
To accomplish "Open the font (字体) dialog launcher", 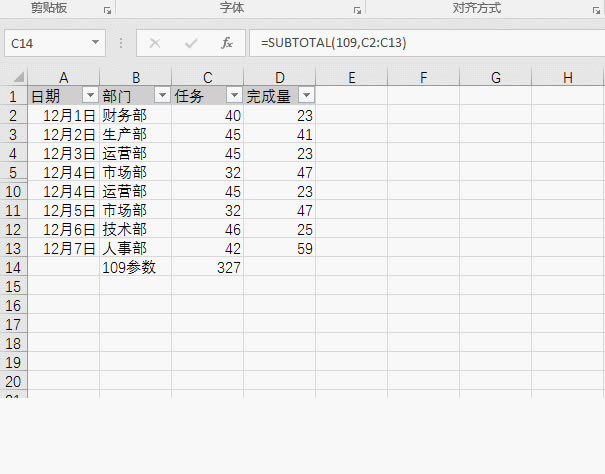I will [x=357, y=11].
